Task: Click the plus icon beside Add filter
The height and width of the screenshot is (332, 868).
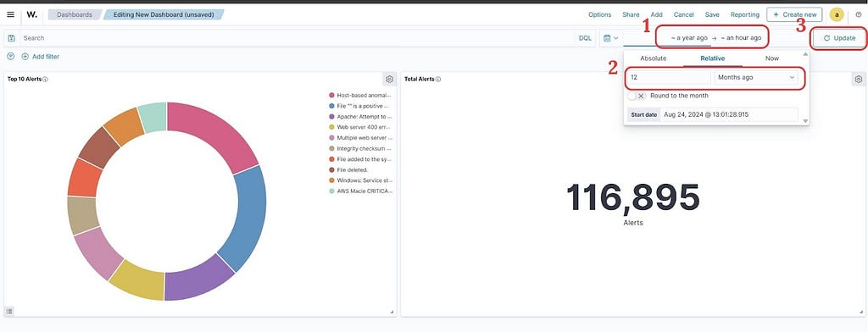Action: (25, 57)
